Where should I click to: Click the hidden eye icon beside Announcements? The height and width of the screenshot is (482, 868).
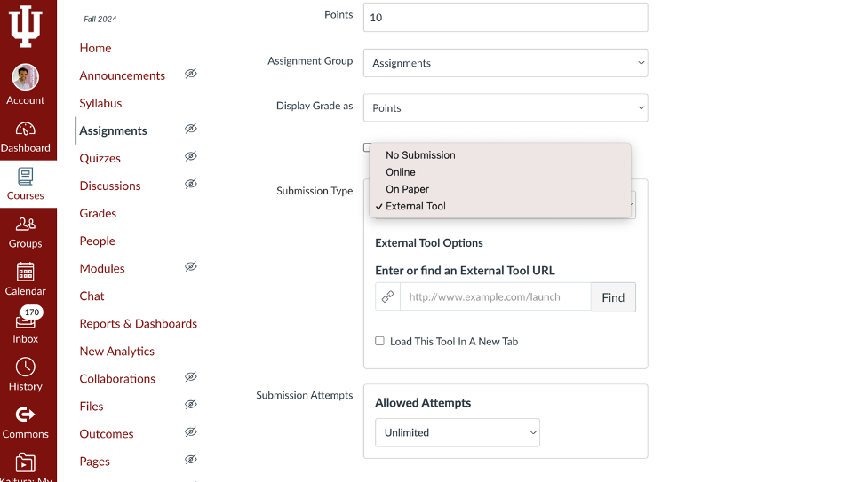coord(191,74)
